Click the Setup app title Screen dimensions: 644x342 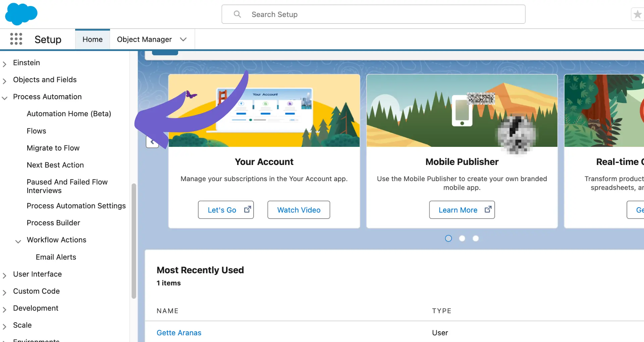(x=48, y=39)
